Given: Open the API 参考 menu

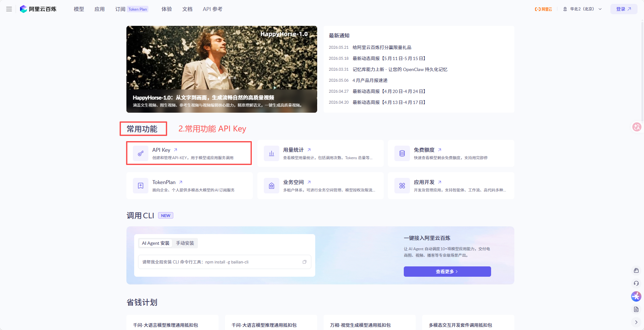Looking at the screenshot, I should (212, 9).
